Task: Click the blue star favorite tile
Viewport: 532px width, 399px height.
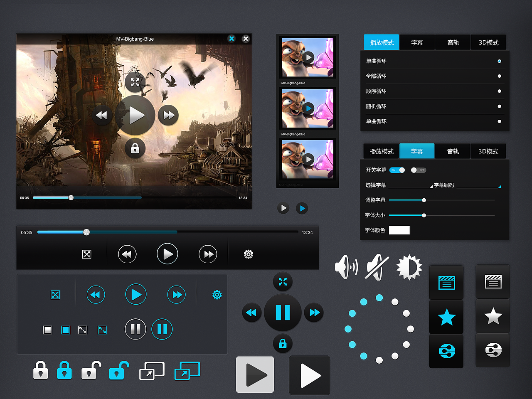Action: point(446,317)
